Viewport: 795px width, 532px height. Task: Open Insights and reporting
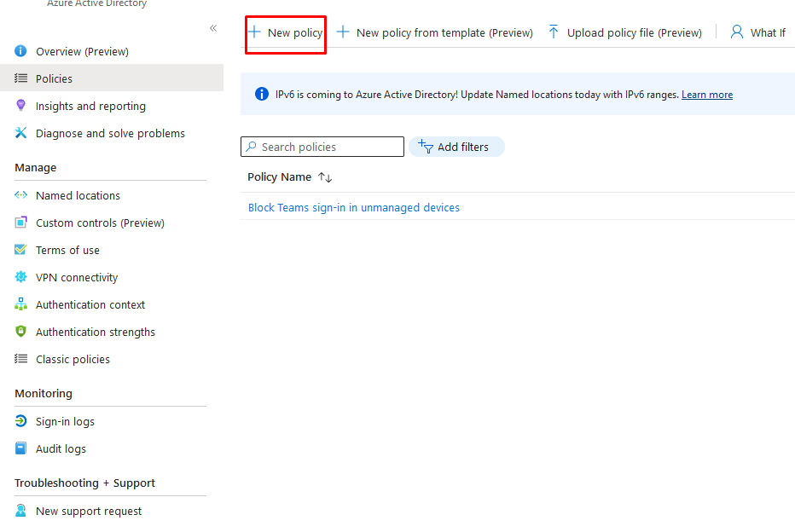[90, 106]
